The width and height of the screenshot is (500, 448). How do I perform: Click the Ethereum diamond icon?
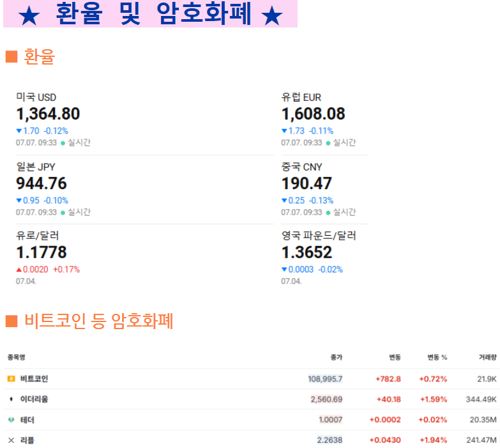11,399
